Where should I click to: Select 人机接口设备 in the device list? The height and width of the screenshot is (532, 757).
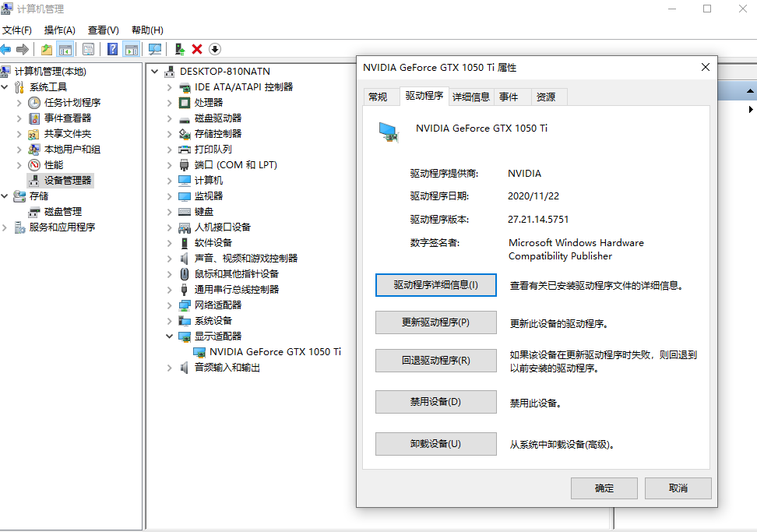(x=223, y=227)
